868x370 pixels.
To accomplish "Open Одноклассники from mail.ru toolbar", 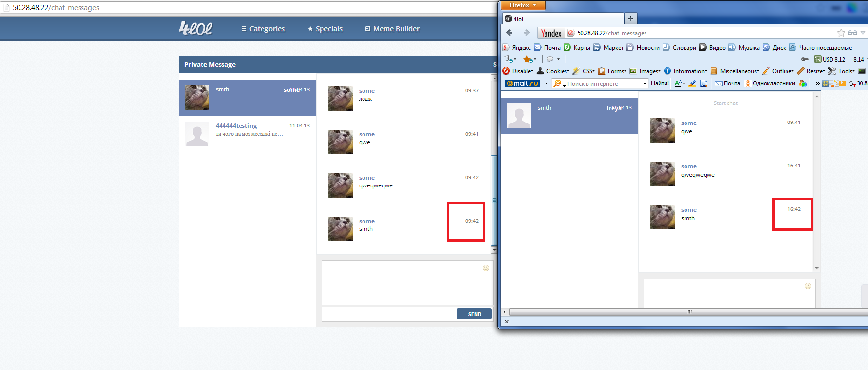I will click(x=770, y=83).
